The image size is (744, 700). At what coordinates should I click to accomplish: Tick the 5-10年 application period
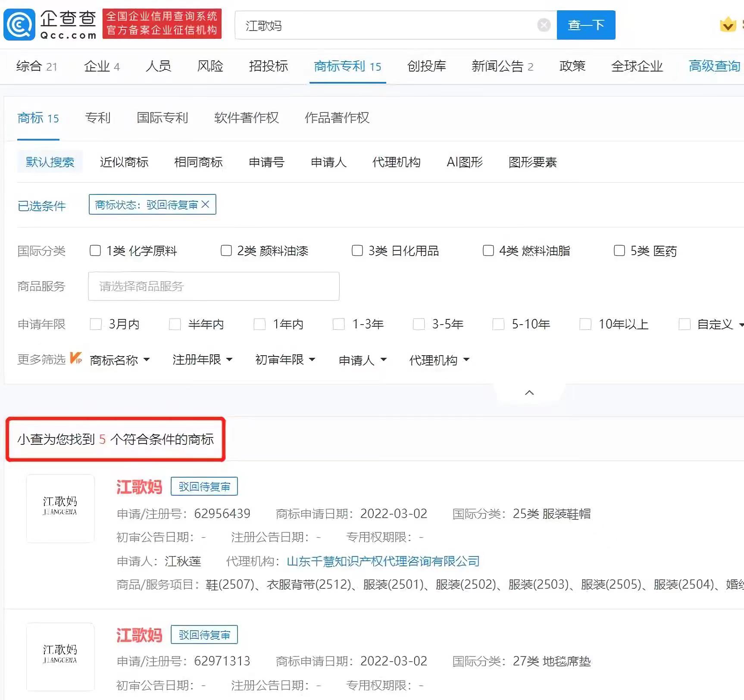click(x=498, y=324)
